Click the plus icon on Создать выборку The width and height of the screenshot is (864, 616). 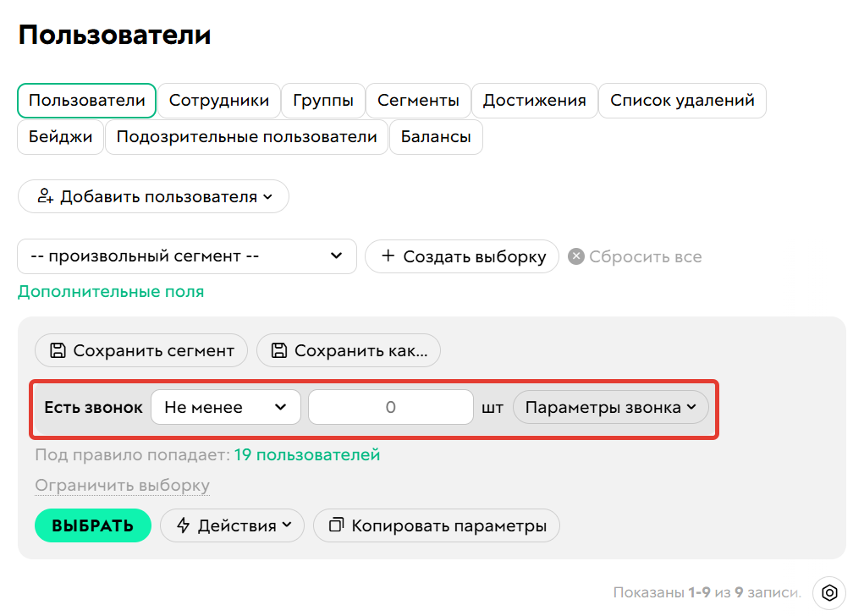(x=388, y=256)
